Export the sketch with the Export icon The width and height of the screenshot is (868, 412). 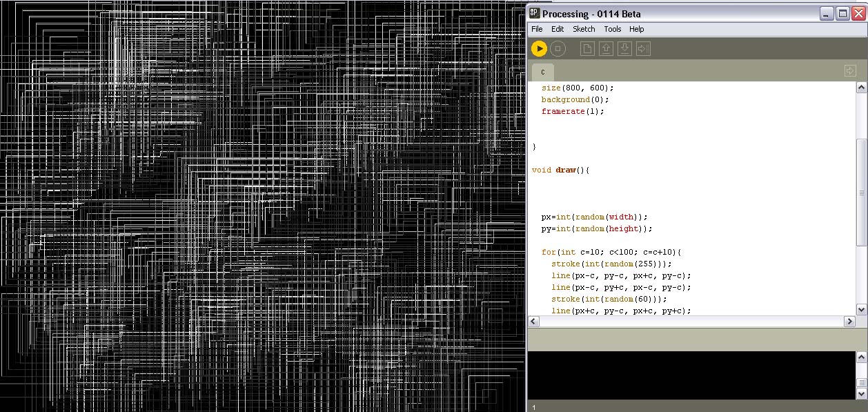[643, 48]
